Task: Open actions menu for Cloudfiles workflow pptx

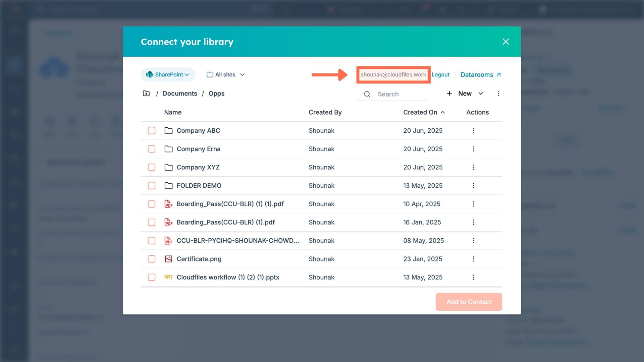Action: click(x=474, y=277)
